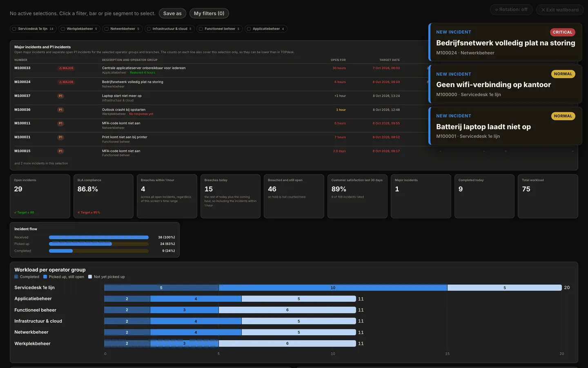Screen dimensions: 588x368
Task: Tick the Applicatiebeheer filter checkbox
Action: click(249, 29)
